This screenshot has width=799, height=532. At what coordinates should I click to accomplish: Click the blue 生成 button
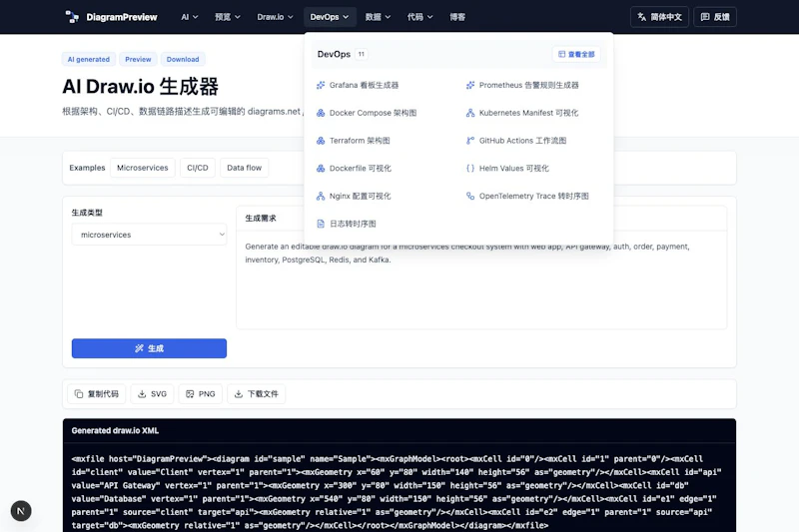(x=149, y=348)
